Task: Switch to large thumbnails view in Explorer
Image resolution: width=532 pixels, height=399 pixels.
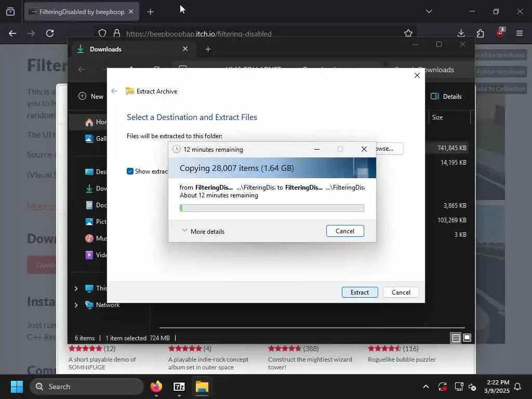Action: 467,338
